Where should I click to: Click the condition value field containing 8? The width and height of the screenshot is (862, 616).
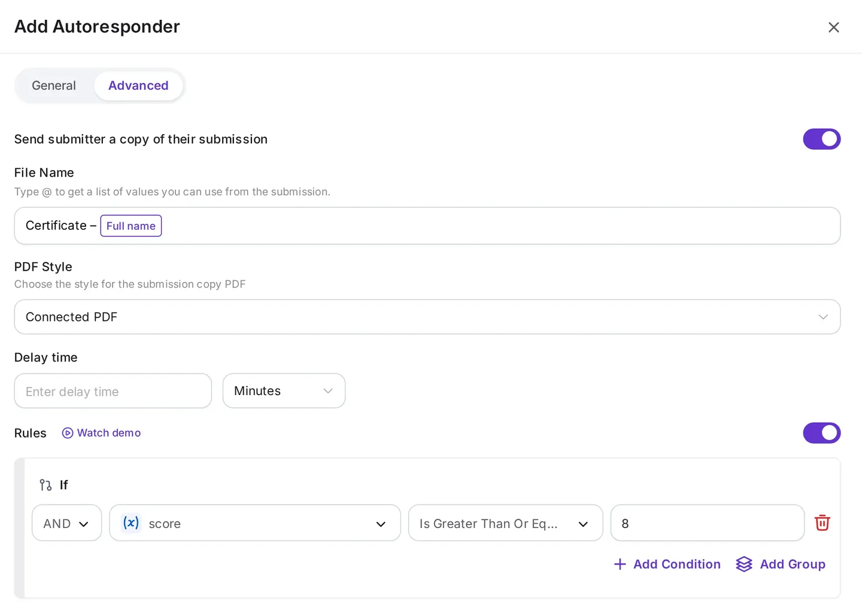(x=708, y=523)
